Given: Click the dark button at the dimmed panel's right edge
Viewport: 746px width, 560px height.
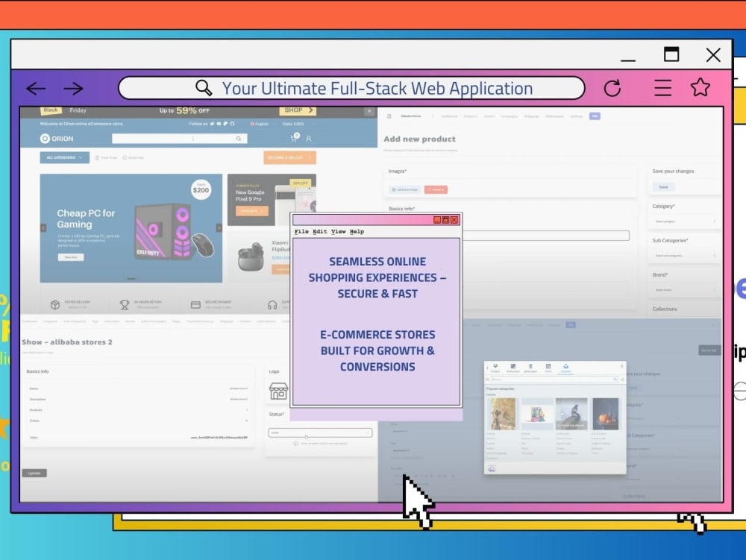Looking at the screenshot, I should 709,350.
